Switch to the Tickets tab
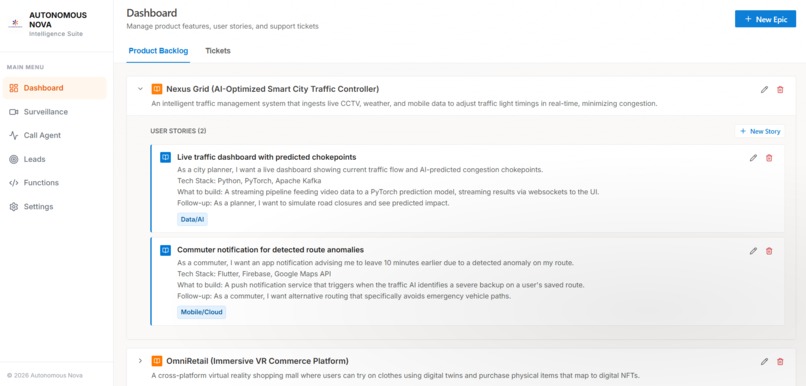 [218, 51]
